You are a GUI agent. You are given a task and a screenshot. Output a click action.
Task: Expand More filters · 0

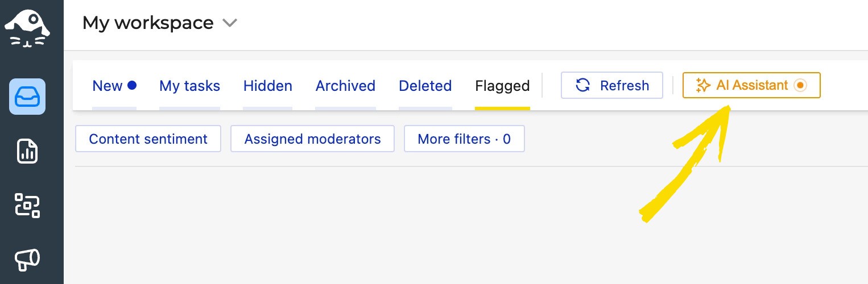coord(464,139)
